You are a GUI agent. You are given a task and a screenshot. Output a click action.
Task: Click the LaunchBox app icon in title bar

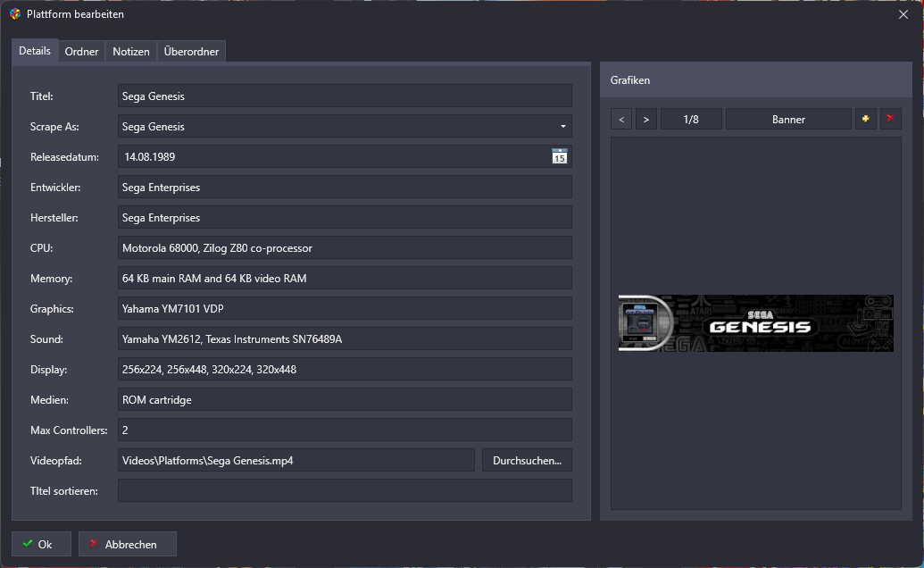click(x=15, y=14)
